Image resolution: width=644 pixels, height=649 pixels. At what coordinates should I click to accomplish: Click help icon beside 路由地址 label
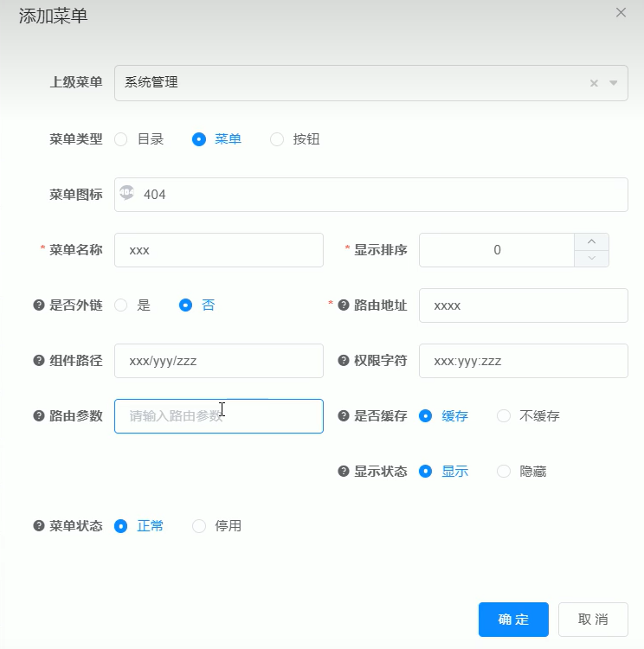tap(343, 305)
